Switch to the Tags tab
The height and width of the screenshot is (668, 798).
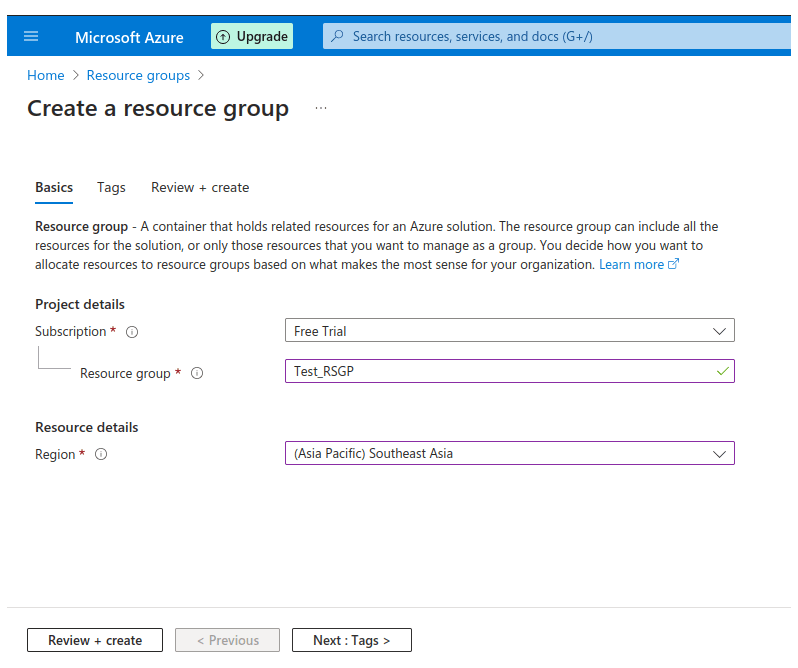(111, 188)
